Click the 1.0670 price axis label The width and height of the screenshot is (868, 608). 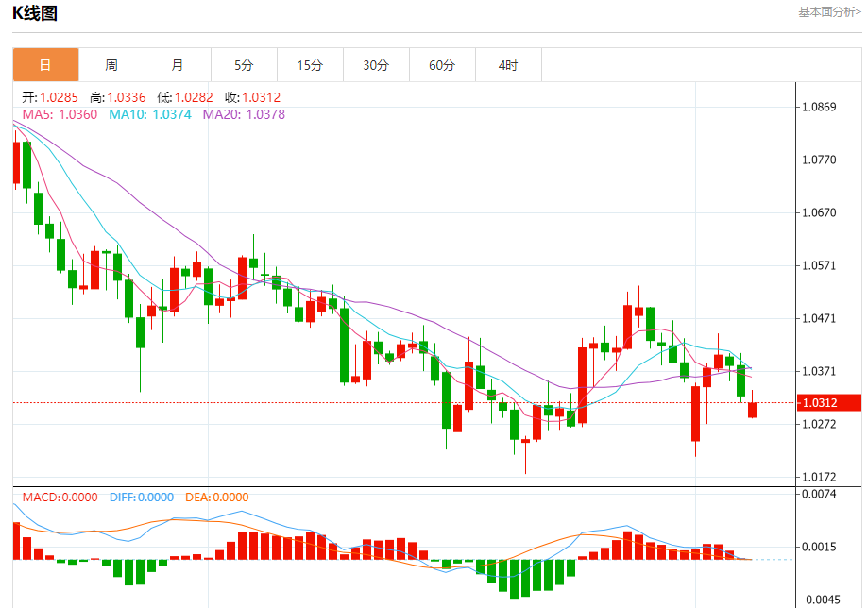tap(819, 213)
